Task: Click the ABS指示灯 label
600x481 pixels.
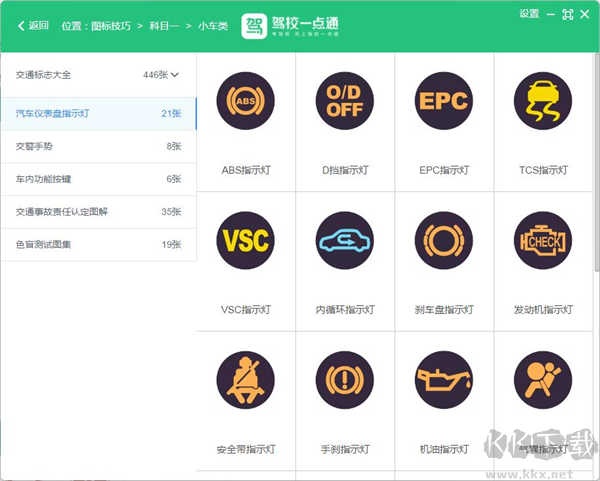Action: pos(246,170)
